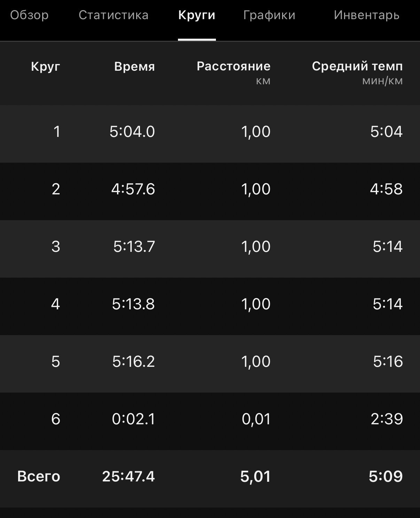Open the Графики tab
The height and width of the screenshot is (518, 420).
click(269, 15)
